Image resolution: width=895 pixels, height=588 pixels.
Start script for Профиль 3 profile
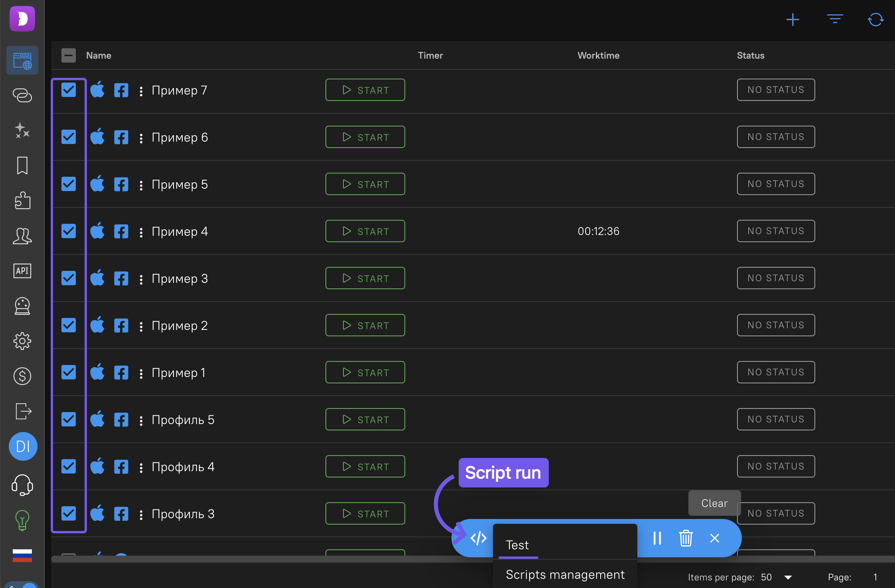point(365,513)
